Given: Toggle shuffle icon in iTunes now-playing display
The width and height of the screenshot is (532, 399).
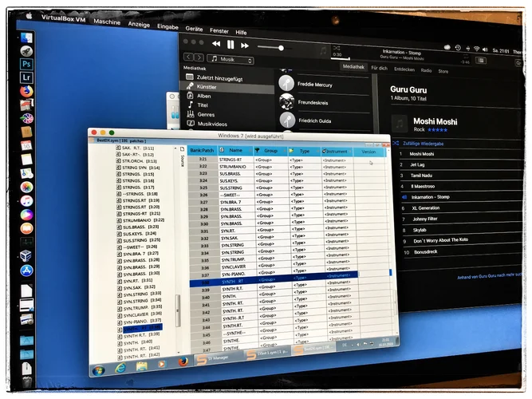Looking at the screenshot, I should click(337, 48).
